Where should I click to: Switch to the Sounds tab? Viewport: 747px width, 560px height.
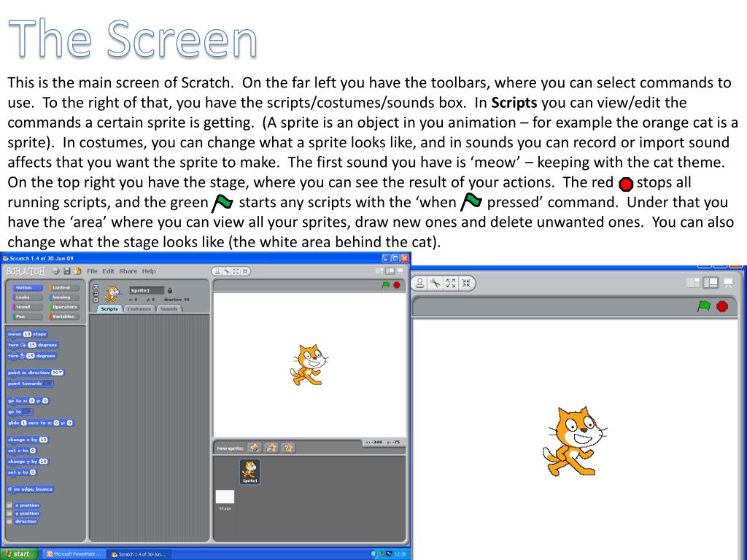coord(169,308)
